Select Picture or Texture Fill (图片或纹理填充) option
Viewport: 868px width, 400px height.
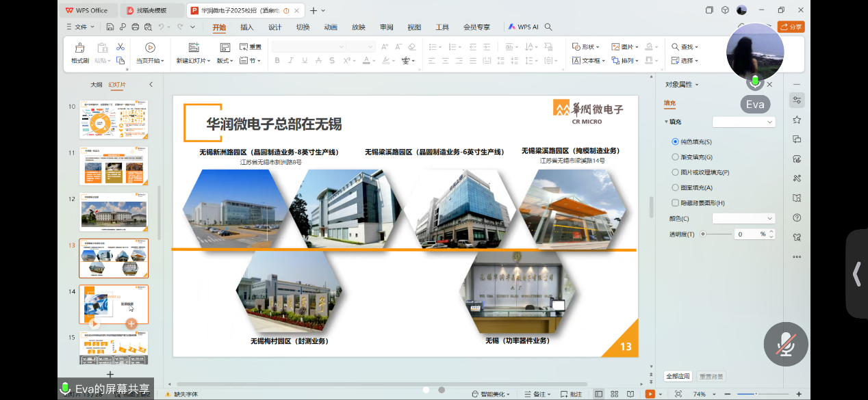(676, 172)
